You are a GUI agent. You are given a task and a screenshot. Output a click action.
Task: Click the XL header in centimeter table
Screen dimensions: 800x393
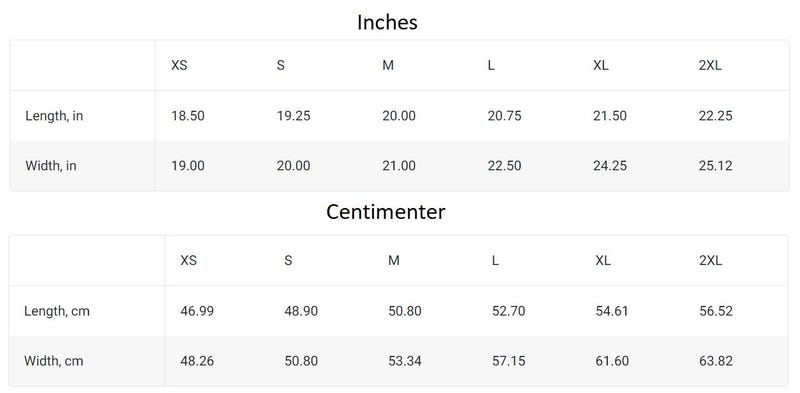603,260
